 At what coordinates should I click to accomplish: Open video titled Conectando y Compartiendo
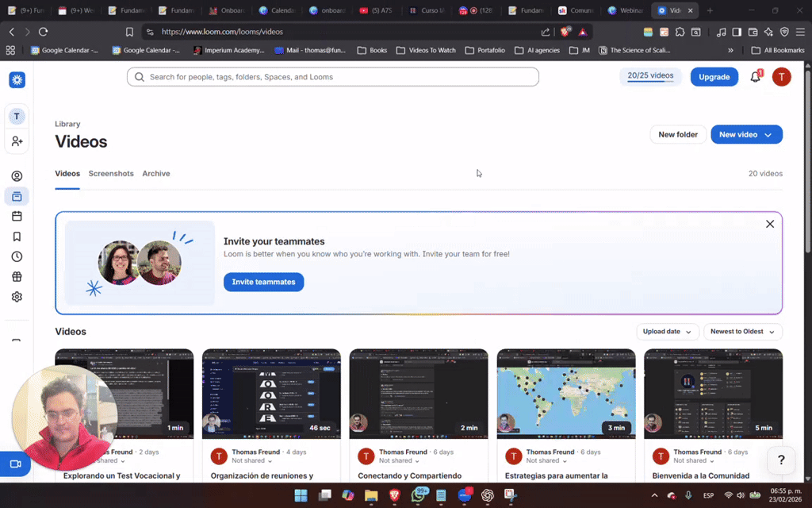(410, 476)
